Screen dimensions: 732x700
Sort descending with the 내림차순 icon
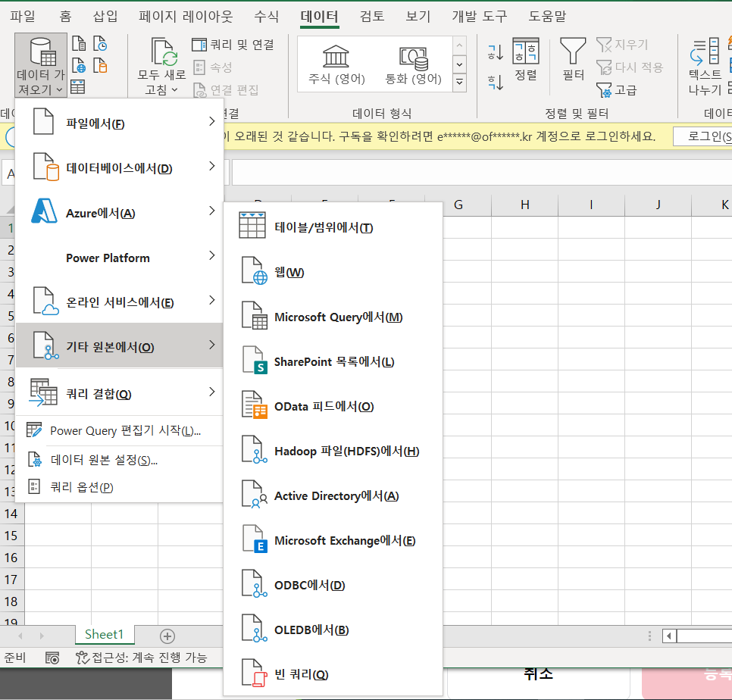(x=496, y=83)
